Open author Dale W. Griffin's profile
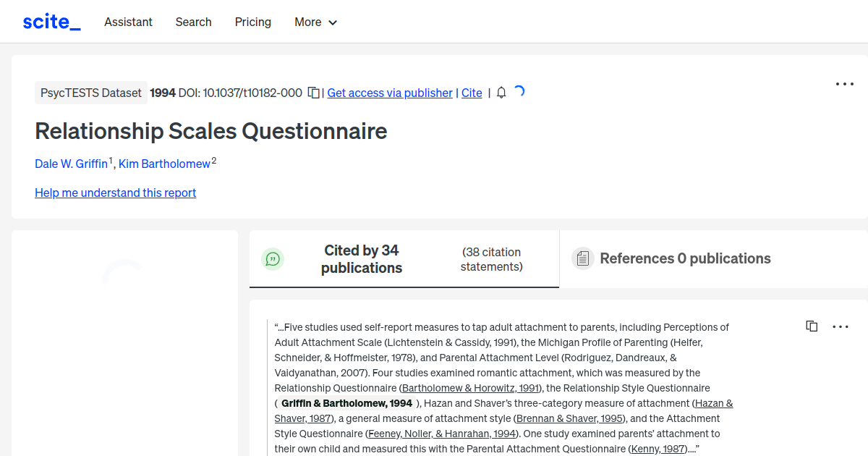868x456 pixels. coord(71,164)
